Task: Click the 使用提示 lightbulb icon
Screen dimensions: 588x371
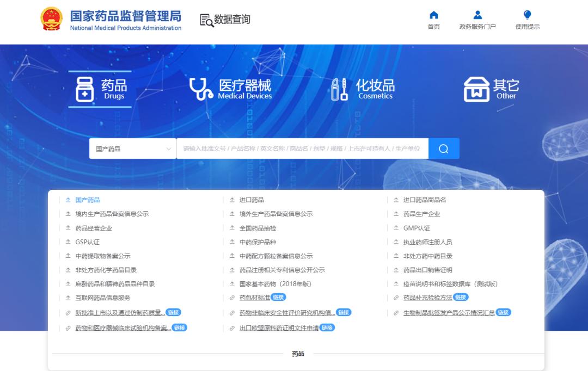Action: (527, 15)
